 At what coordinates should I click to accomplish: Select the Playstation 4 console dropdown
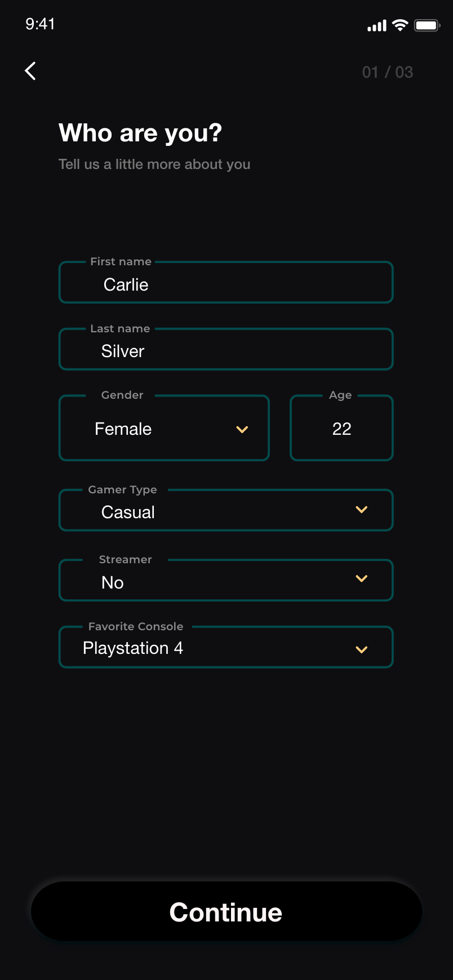coord(226,647)
